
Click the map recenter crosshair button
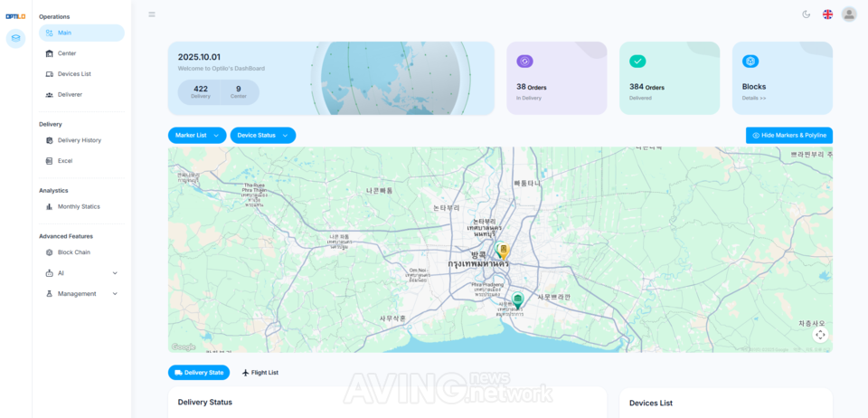pos(820,335)
